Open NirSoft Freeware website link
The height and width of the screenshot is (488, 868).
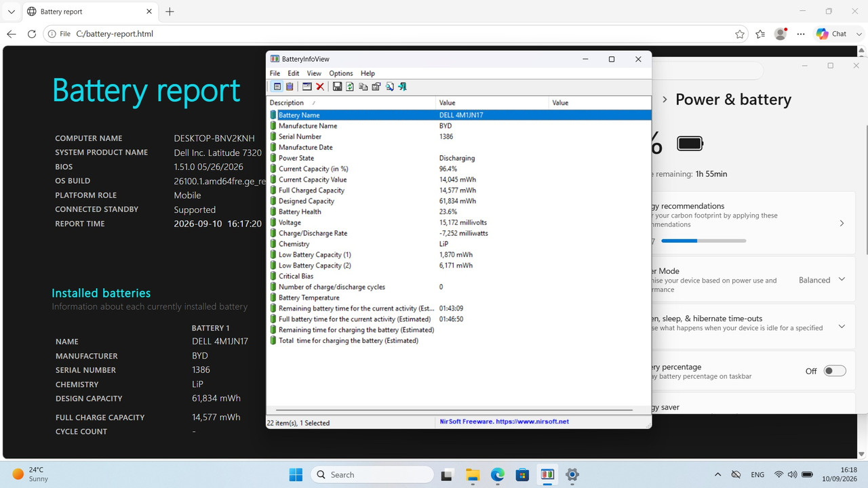coord(505,422)
